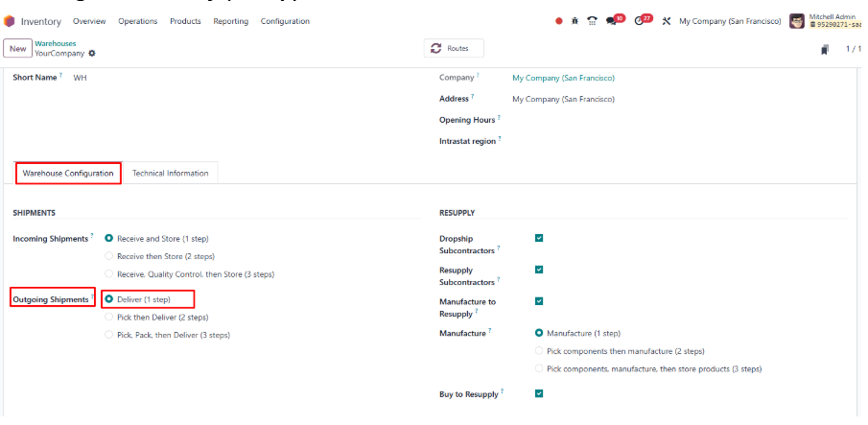Click the bookmark icon near pager
This screenshot has height=425, width=868.
pos(825,50)
